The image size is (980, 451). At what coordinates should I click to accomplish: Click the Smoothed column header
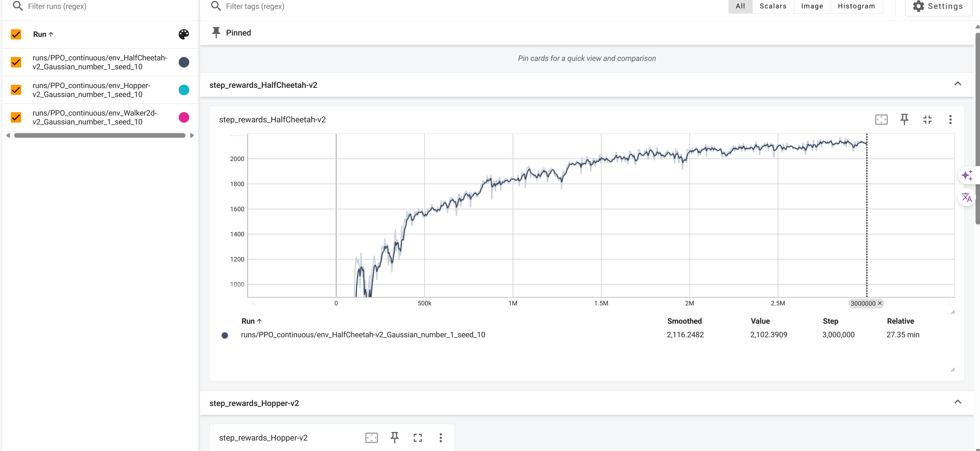point(684,321)
